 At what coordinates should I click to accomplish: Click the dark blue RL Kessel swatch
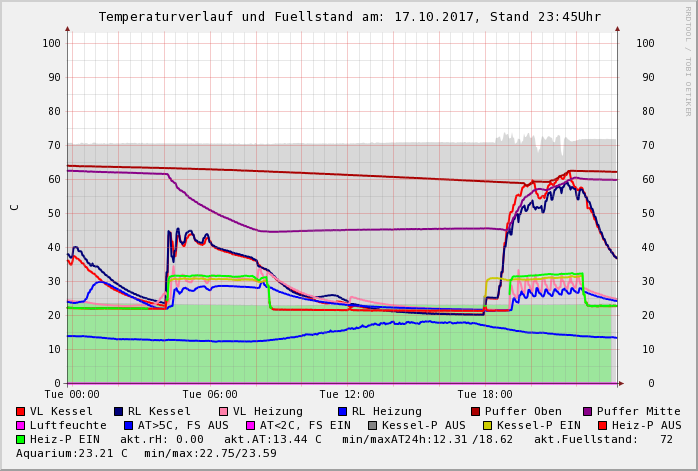coord(118,411)
